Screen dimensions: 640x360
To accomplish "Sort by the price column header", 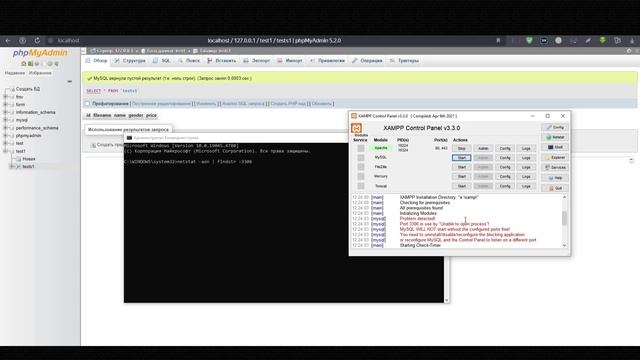I will coord(151,116).
